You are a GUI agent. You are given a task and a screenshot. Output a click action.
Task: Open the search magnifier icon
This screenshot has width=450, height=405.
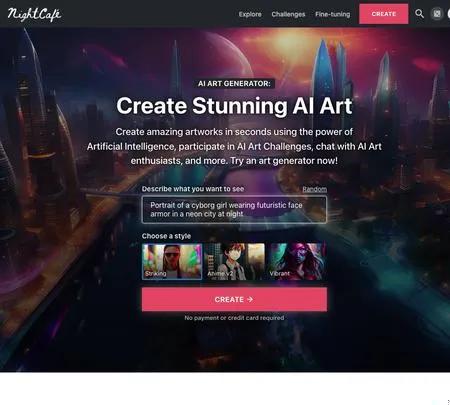tap(419, 14)
